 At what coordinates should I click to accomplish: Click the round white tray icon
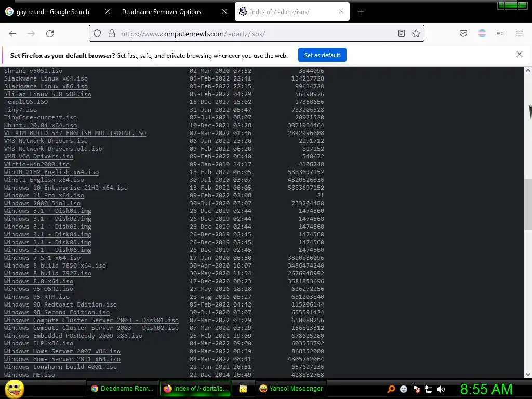tap(404, 389)
